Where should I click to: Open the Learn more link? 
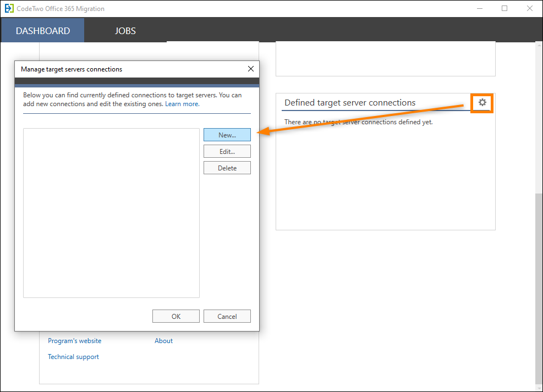(x=182, y=104)
